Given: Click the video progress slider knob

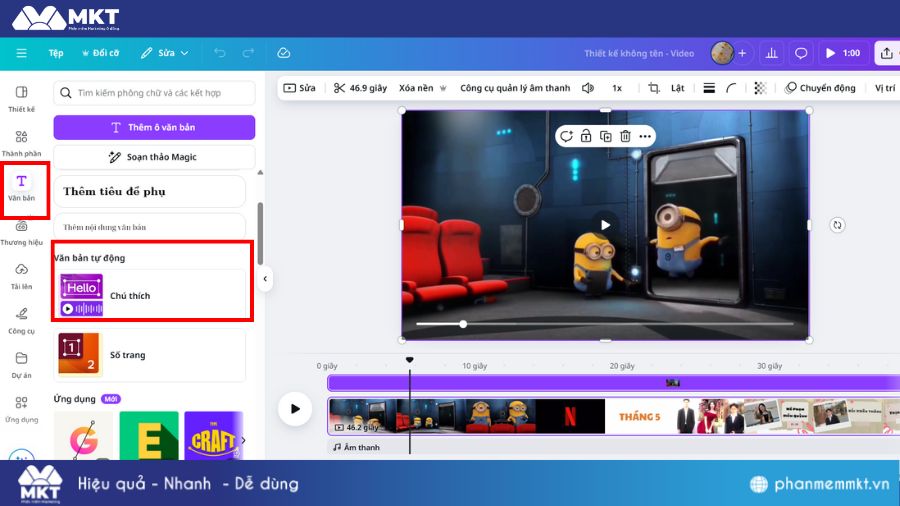Looking at the screenshot, I should click(463, 324).
